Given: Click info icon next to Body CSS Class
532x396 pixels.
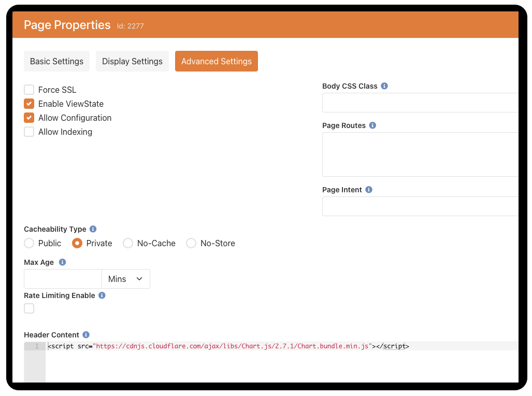Looking at the screenshot, I should coord(384,86).
